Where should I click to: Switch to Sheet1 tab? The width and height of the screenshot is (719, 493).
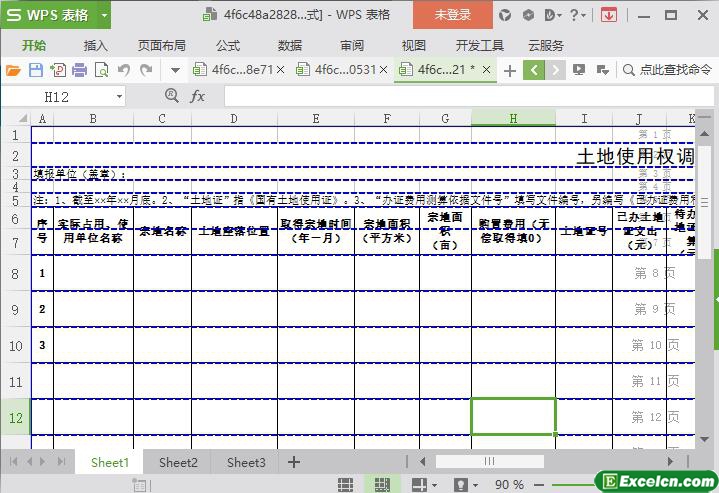click(110, 462)
